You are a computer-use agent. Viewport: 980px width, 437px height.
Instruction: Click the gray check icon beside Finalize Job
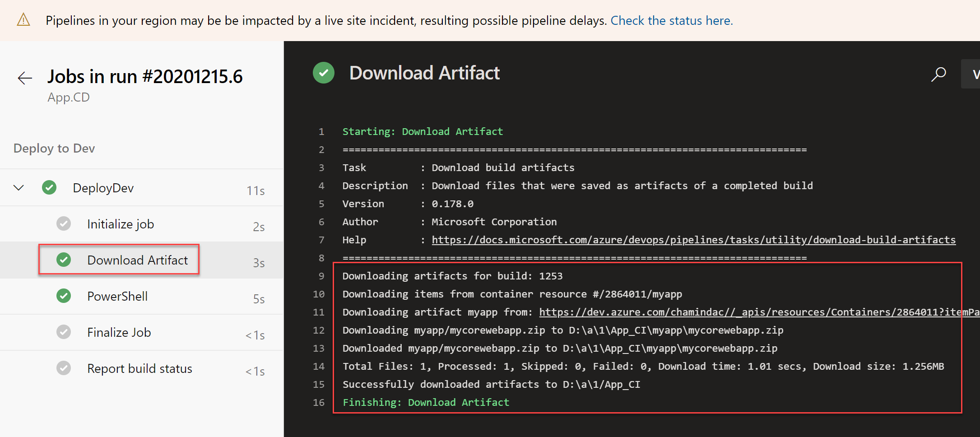64,332
